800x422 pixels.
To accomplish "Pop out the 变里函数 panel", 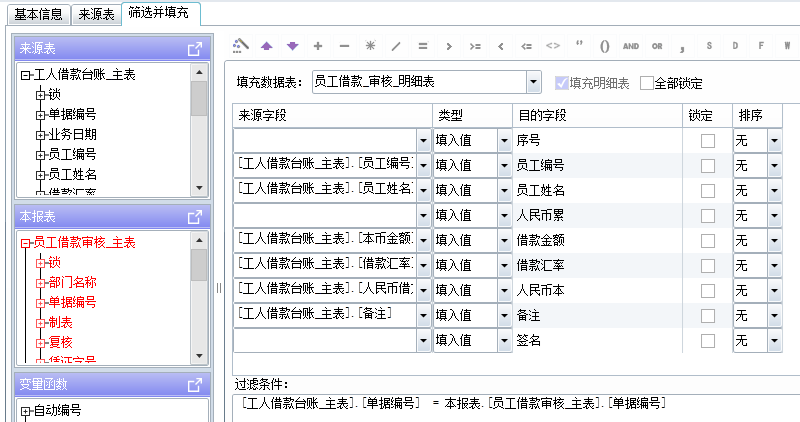I will (x=195, y=385).
